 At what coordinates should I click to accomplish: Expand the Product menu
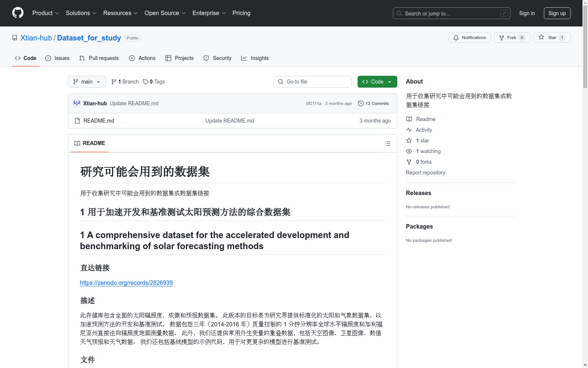[x=46, y=13]
